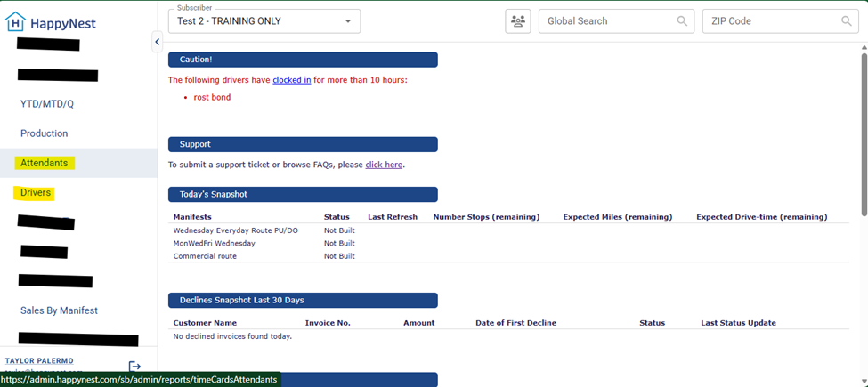Click the logout icon beside Taylor Palermo

(x=134, y=367)
